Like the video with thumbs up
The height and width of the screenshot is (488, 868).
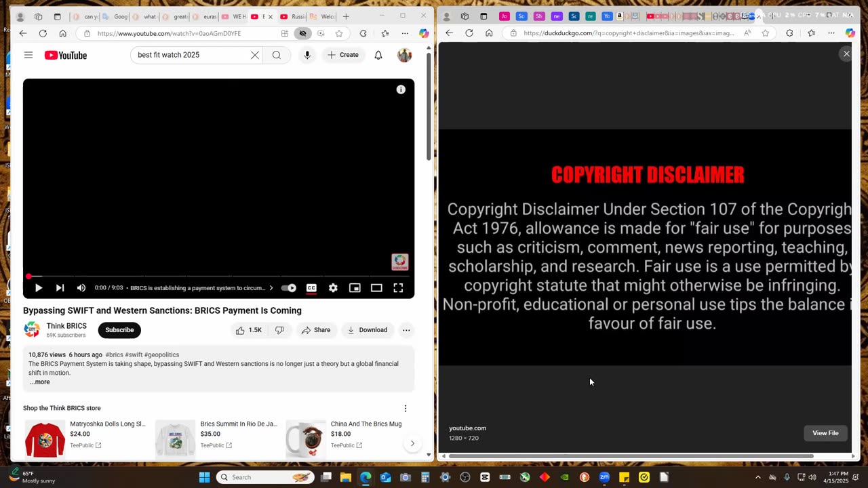pyautogui.click(x=248, y=330)
